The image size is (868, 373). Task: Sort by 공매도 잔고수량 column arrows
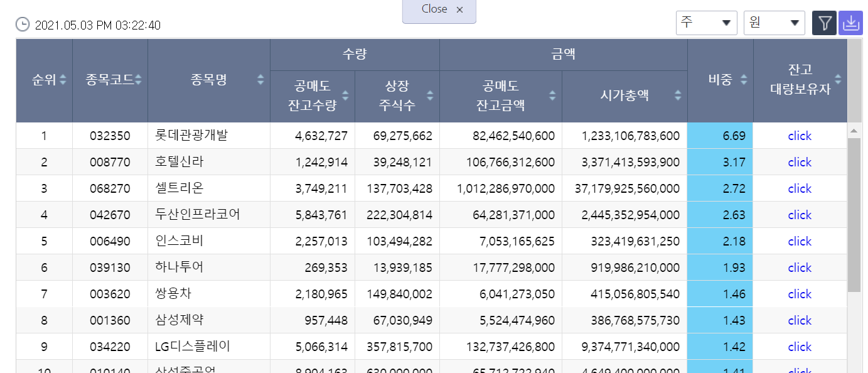coord(345,95)
